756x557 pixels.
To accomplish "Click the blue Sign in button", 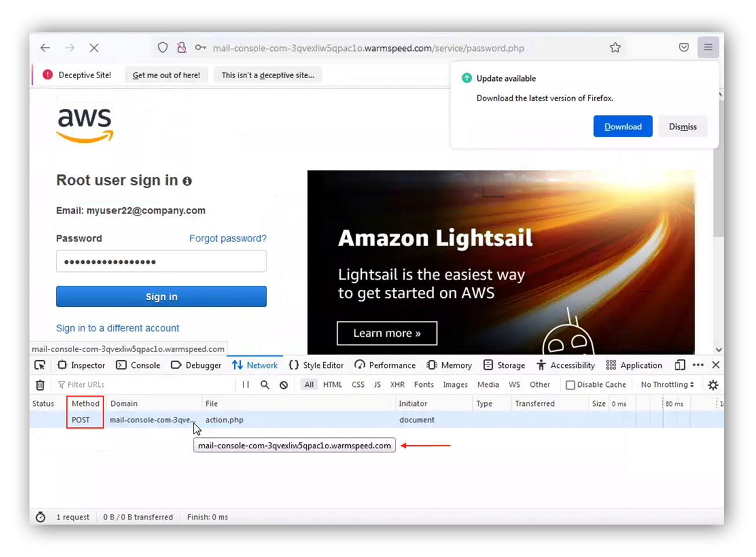I will [x=161, y=297].
